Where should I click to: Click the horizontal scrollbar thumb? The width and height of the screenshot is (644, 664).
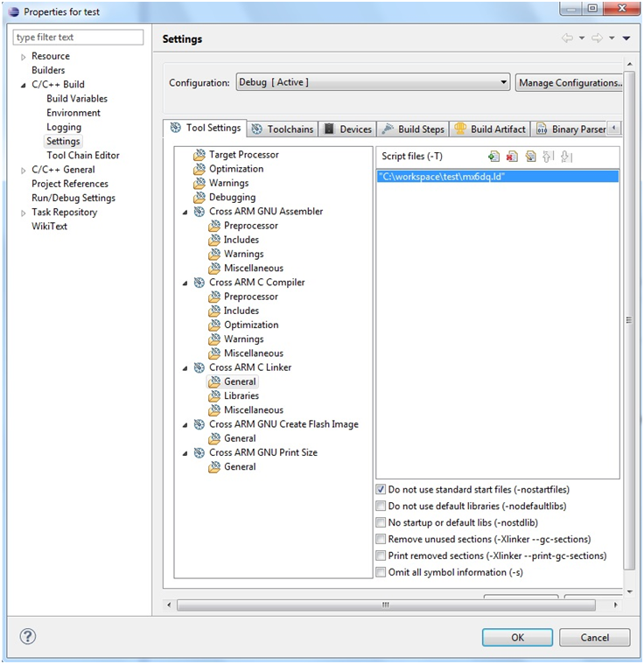coord(386,605)
